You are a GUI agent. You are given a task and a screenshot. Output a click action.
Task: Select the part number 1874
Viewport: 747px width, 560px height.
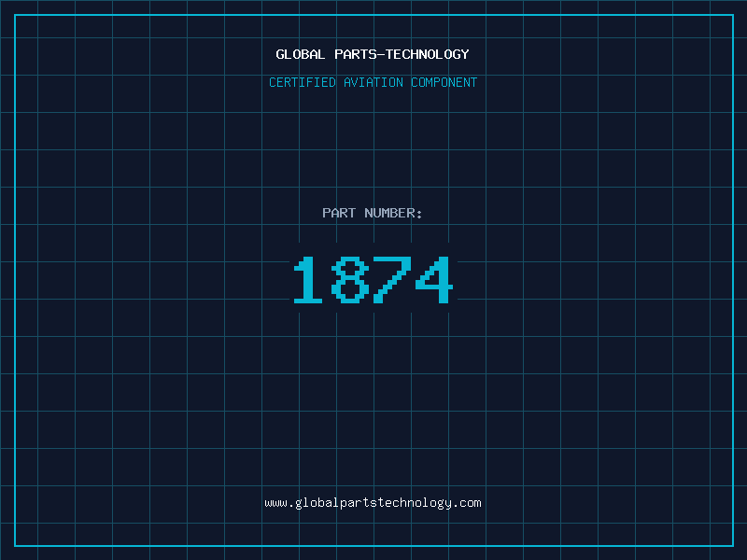(x=373, y=279)
